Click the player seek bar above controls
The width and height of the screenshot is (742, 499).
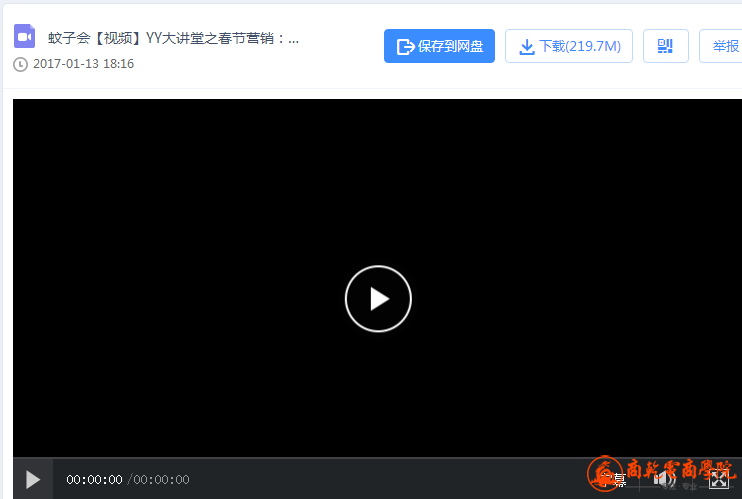[377, 458]
